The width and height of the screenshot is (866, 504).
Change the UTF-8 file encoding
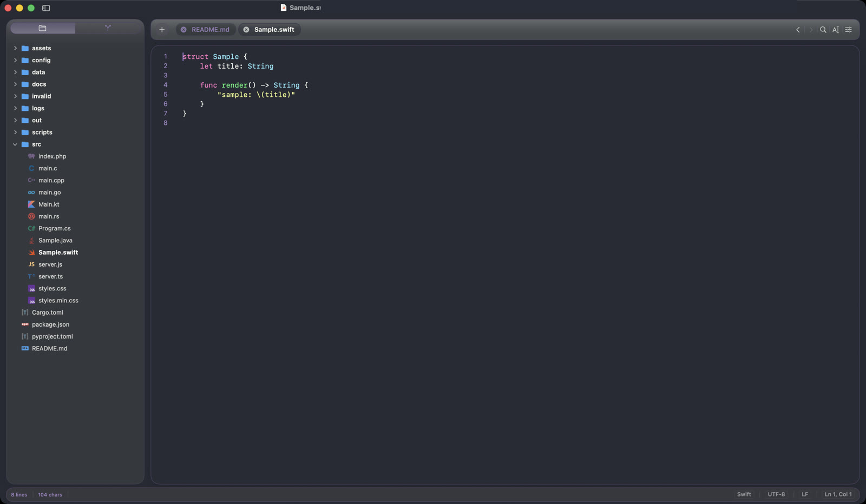[x=776, y=494]
